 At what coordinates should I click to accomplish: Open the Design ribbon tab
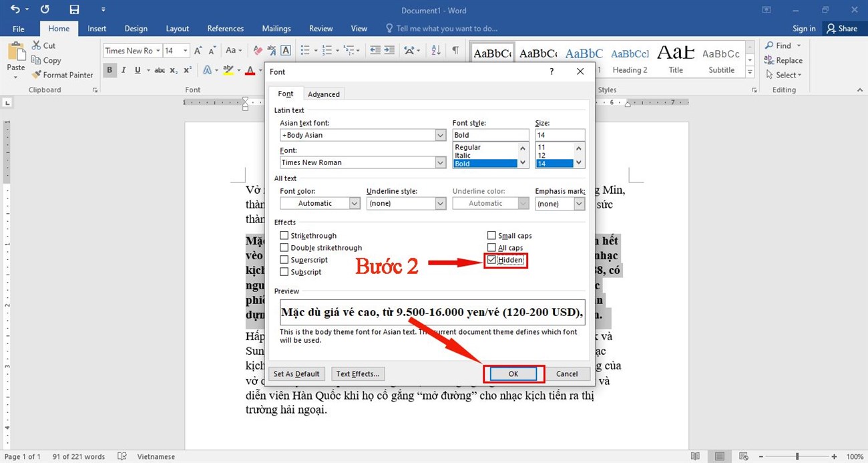(136, 29)
